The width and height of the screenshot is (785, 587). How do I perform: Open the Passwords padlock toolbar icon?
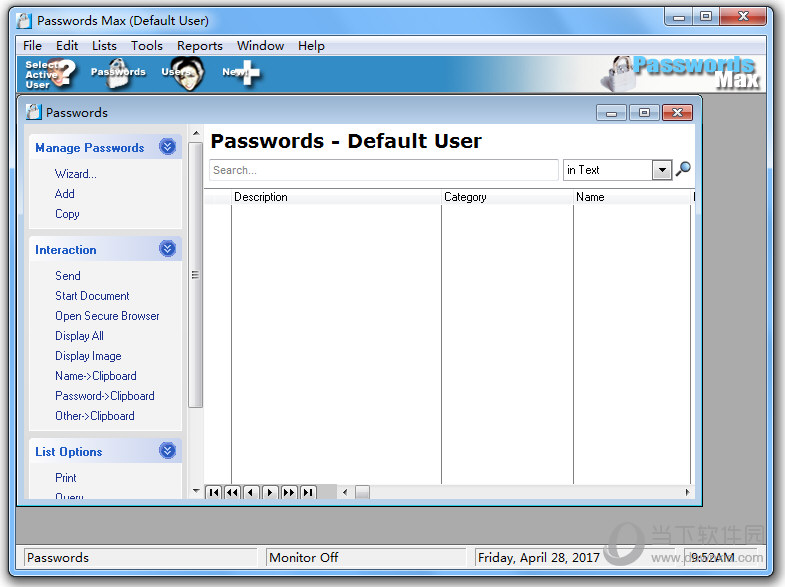coord(118,73)
